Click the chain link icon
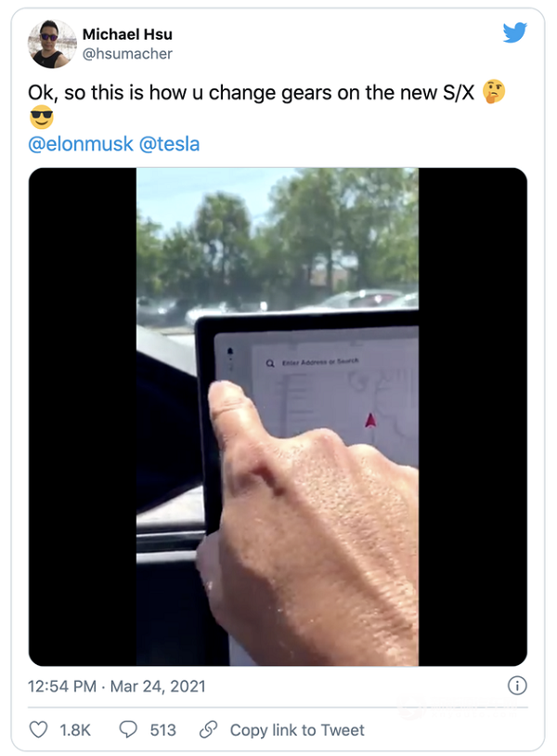This screenshot has height=756, width=557. pos(208,729)
